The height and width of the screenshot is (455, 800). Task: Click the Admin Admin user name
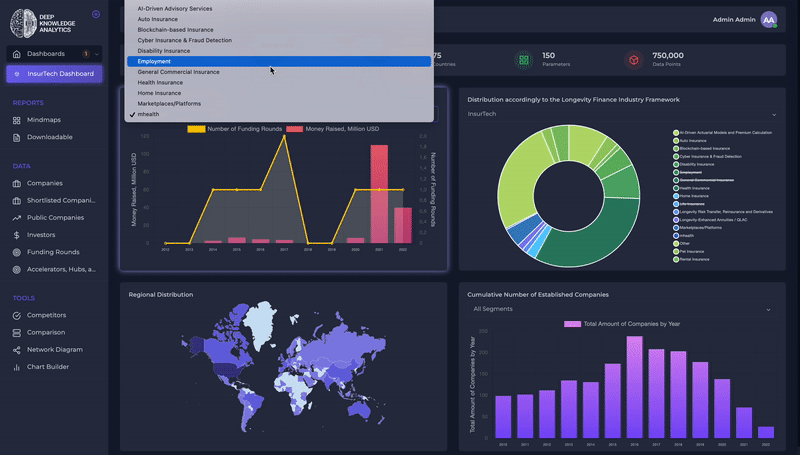pyautogui.click(x=734, y=19)
